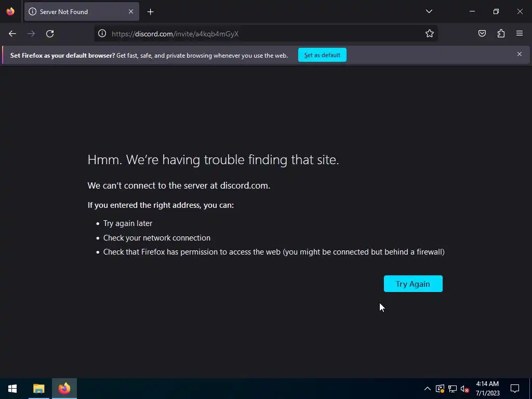Restore down the Firefox window
The image size is (532, 399).
496,11
